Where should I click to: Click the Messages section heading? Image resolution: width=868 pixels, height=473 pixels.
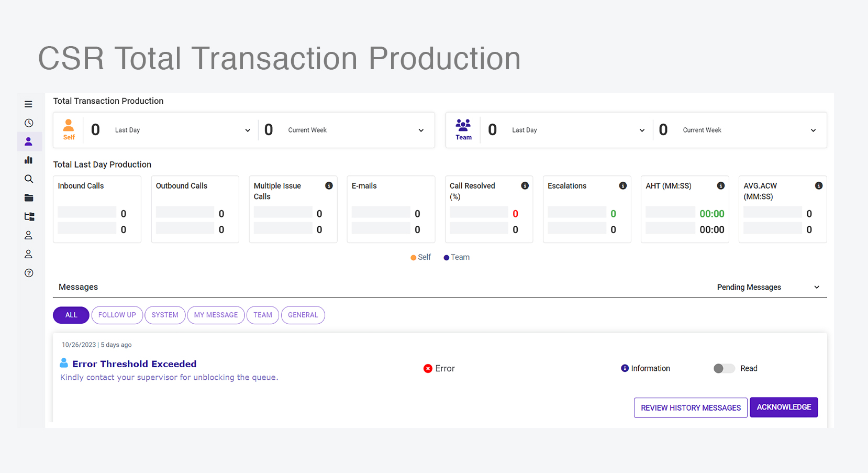(x=79, y=287)
